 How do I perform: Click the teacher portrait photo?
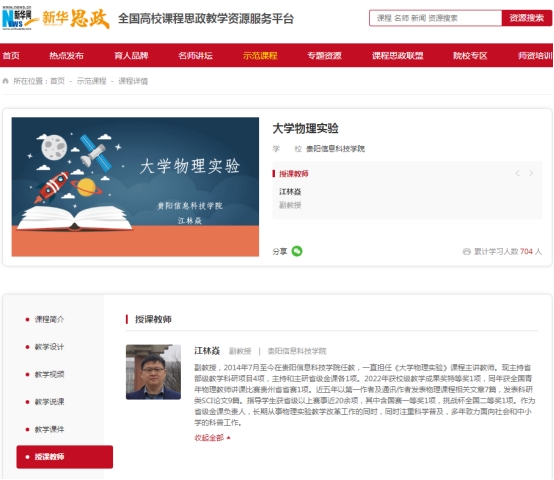[x=153, y=372]
